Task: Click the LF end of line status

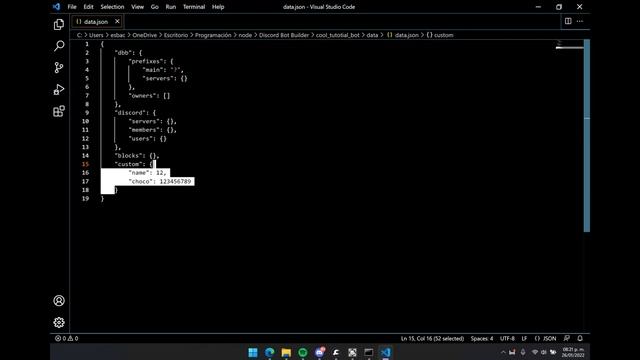Action: coord(524,338)
